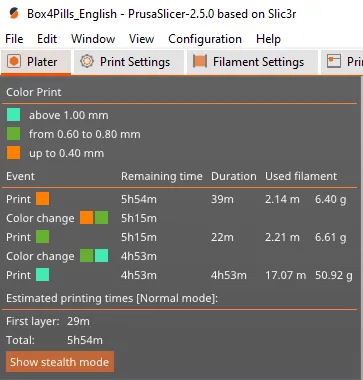Image resolution: width=363 pixels, height=380 pixels.
Task: Click the Plater tab icon
Action: click(x=14, y=62)
